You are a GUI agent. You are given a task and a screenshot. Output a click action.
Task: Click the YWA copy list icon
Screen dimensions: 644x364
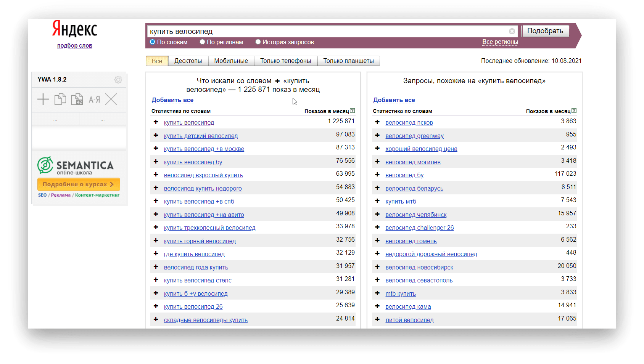(x=60, y=99)
